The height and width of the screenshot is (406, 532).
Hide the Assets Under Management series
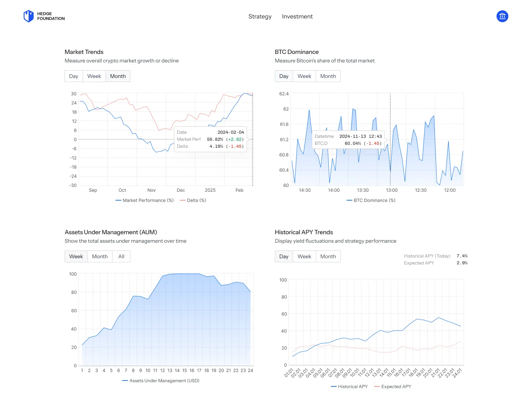(x=161, y=381)
